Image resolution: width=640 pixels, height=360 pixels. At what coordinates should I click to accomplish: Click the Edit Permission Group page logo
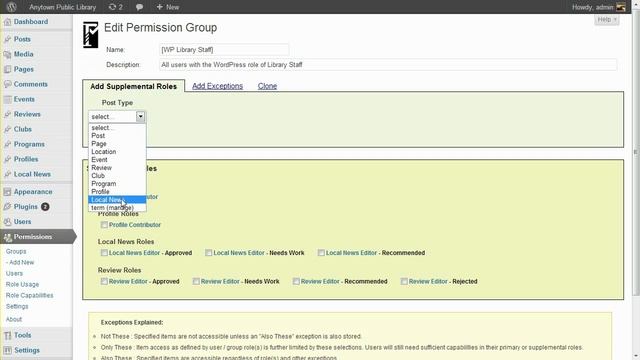point(91,35)
